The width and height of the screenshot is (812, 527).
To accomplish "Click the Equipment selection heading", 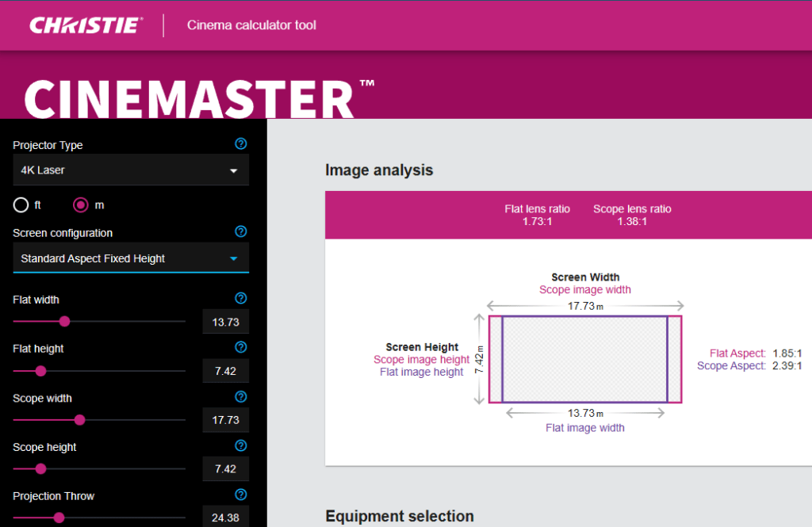I will pos(400,516).
